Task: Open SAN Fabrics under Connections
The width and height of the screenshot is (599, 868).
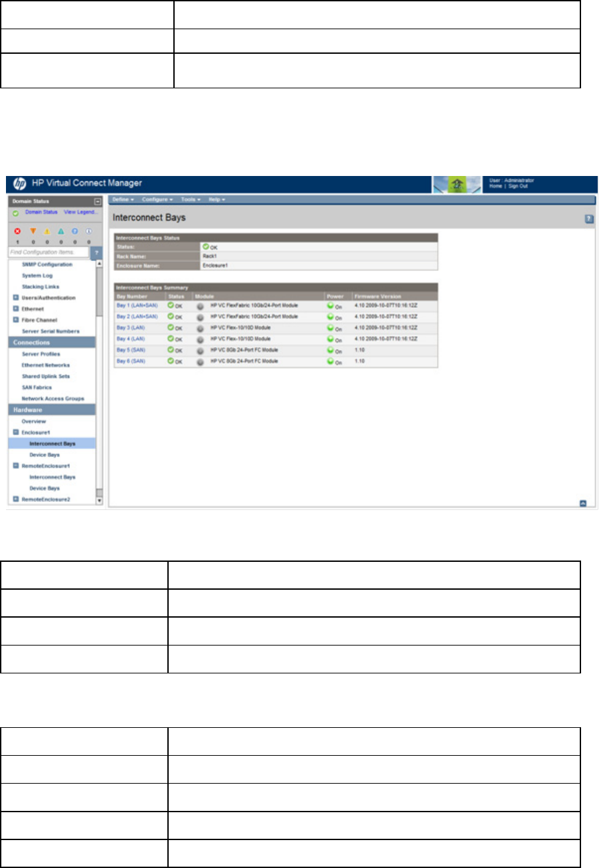Action: (x=37, y=387)
